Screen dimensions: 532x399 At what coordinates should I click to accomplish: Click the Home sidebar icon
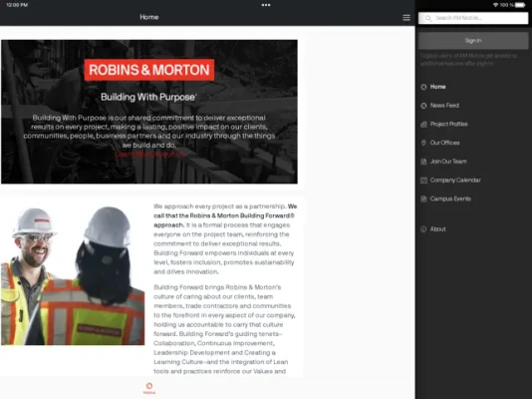(423, 87)
